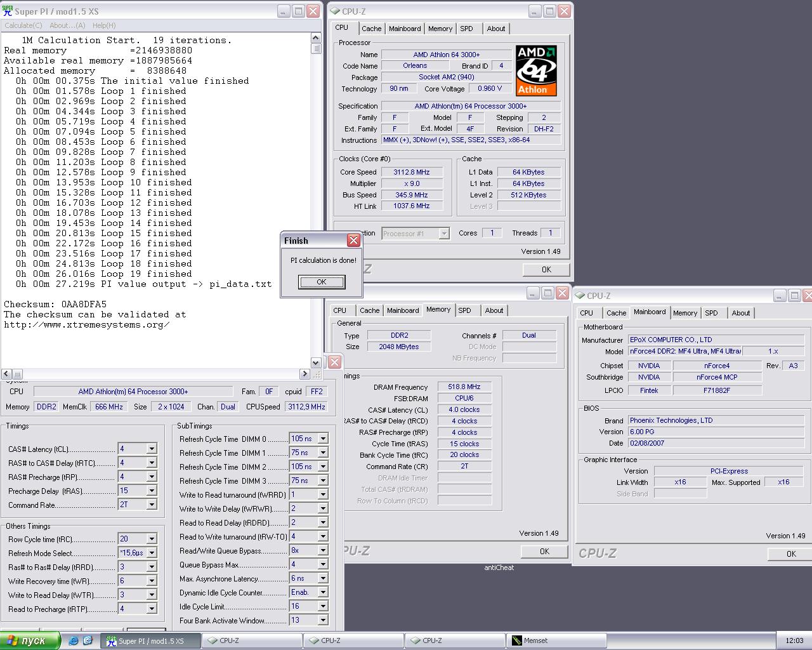Click OK in the CPU-Z Memory window
Screen dimensions: 812x650
click(x=544, y=552)
